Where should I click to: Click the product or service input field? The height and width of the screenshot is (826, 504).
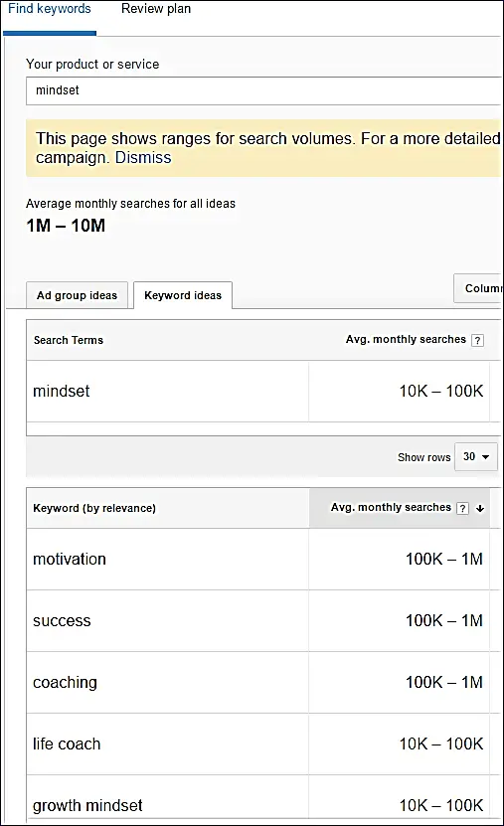click(263, 90)
